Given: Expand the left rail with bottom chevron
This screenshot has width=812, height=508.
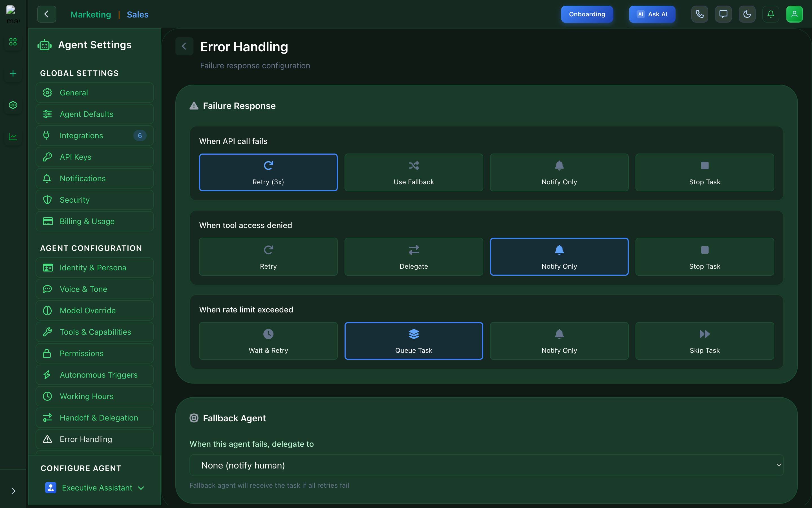Looking at the screenshot, I should pyautogui.click(x=13, y=491).
